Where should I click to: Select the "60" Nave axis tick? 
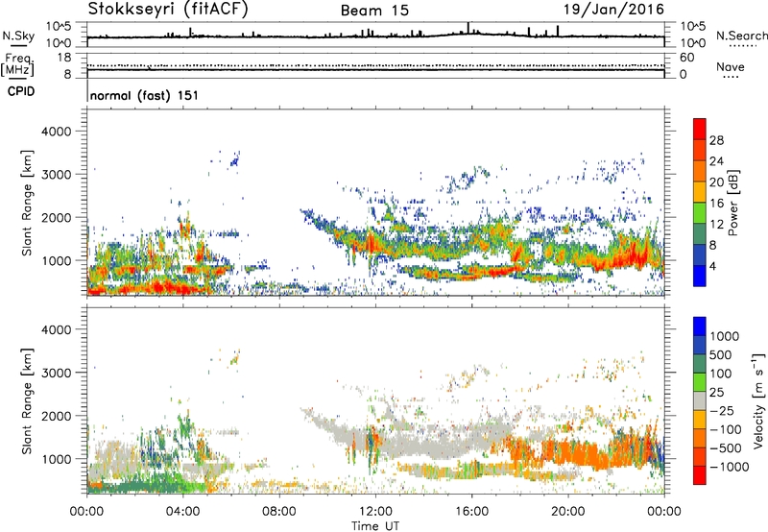pyautogui.click(x=686, y=58)
